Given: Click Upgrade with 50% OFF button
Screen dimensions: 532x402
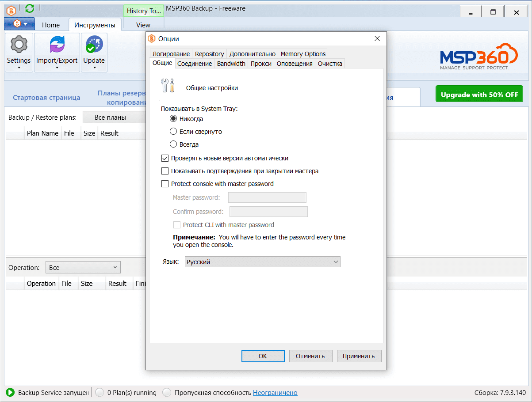Looking at the screenshot, I should tap(479, 95).
